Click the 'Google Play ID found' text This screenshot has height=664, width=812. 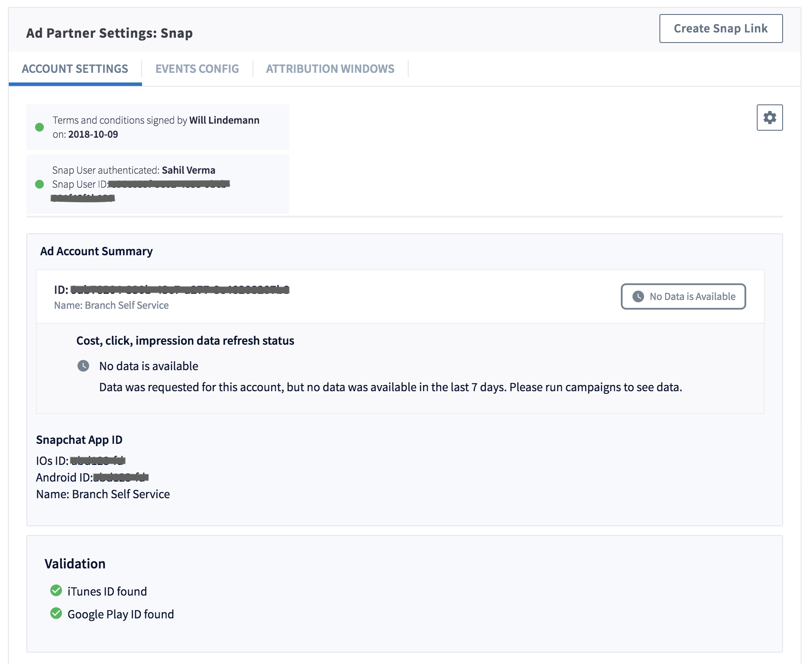pos(121,614)
